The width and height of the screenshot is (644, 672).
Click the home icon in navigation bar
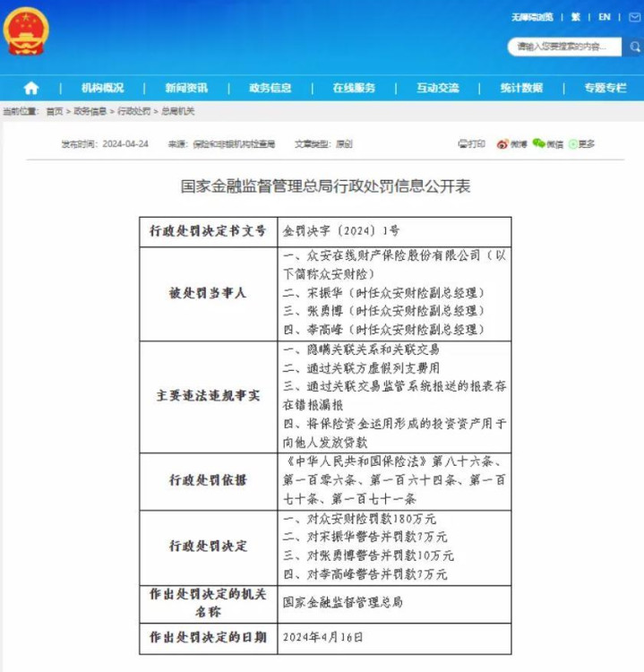[x=30, y=89]
